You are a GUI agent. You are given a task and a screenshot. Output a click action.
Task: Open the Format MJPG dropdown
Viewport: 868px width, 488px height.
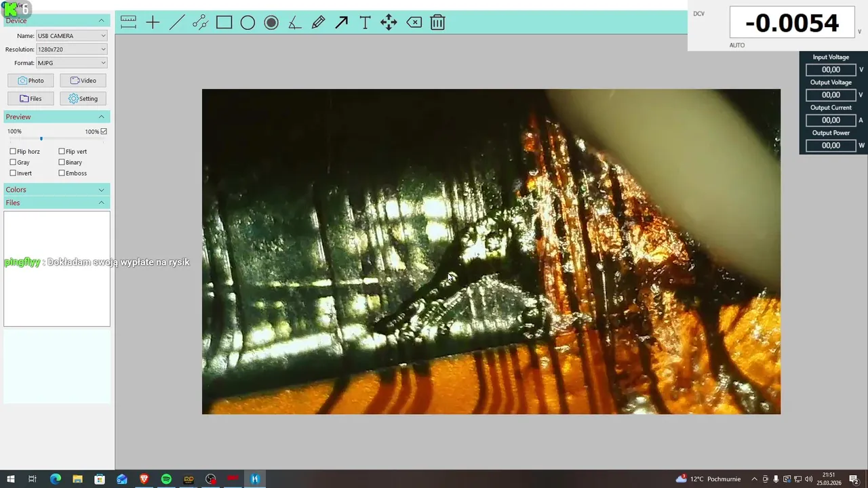(72, 63)
